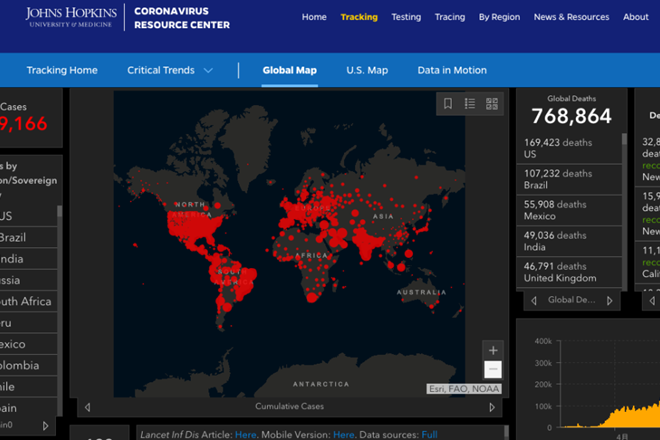Open the Home menu item

pyautogui.click(x=314, y=17)
